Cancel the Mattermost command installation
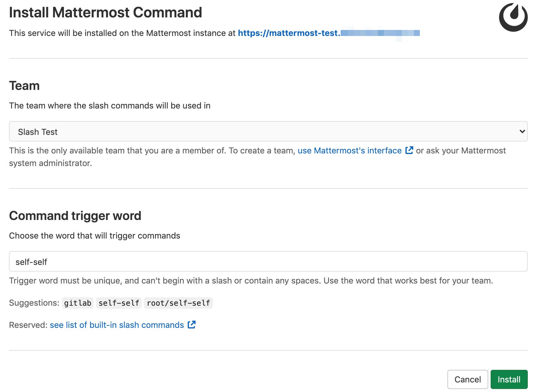The height and width of the screenshot is (392, 535). [468, 379]
